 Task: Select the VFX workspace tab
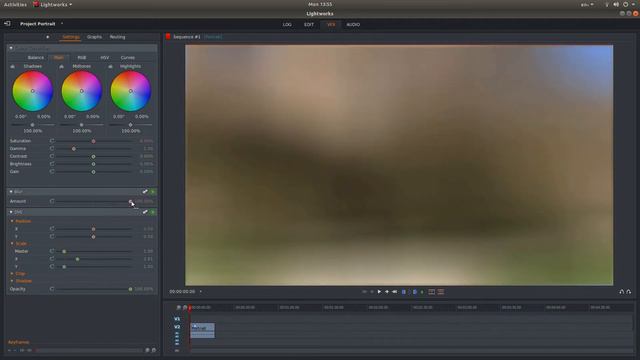(x=331, y=24)
